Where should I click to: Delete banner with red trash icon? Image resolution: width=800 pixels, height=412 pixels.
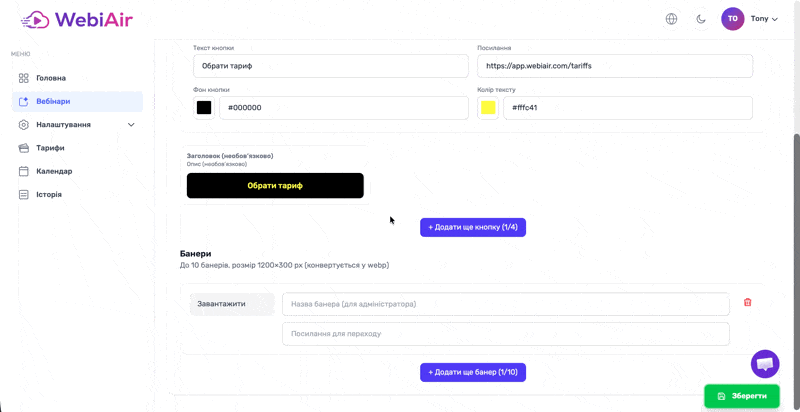[x=747, y=302]
